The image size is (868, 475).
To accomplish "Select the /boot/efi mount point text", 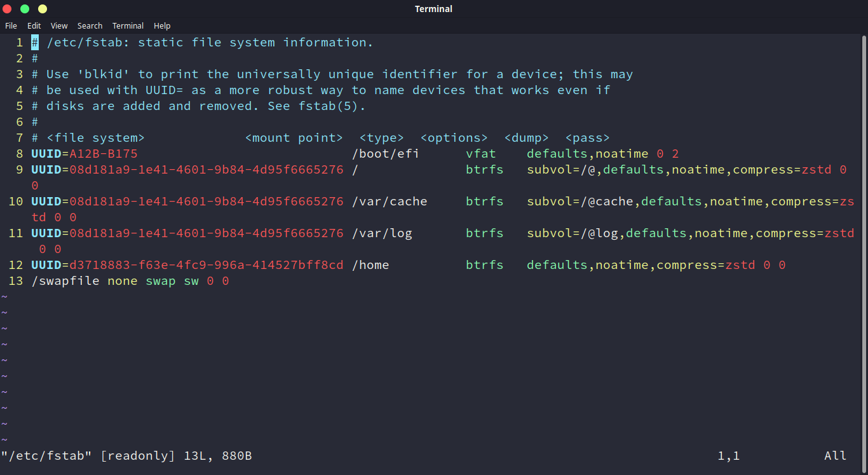I will 385,153.
